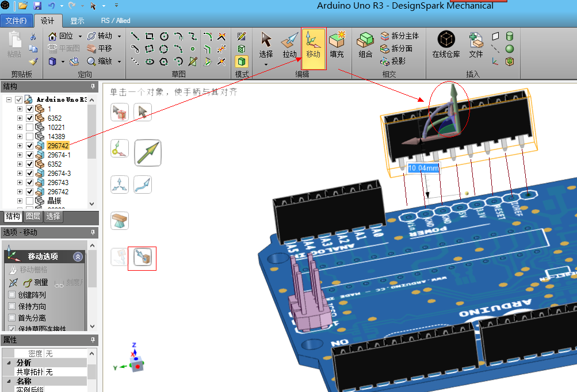Select the rectangle sketch tool

[x=150, y=36]
